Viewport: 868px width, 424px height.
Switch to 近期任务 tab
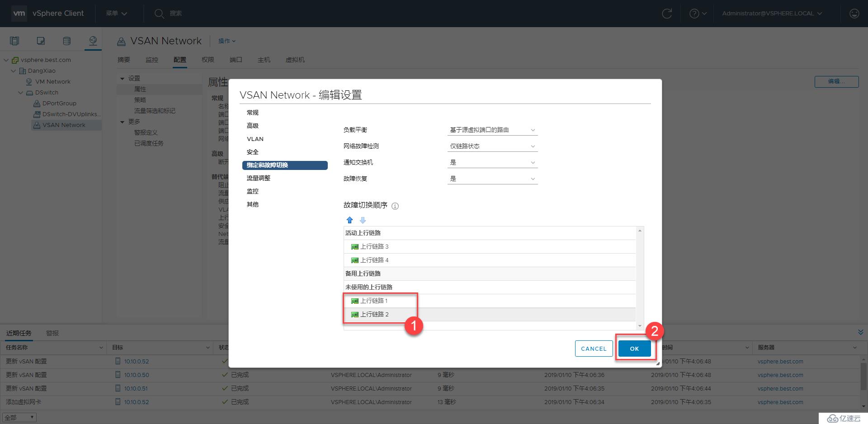[19, 333]
